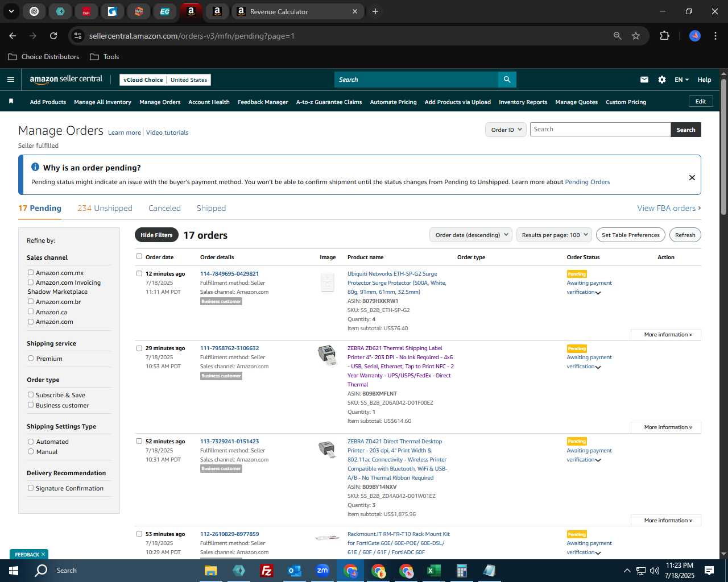Select the Automated shipping settings radio
728x582 pixels.
(31, 442)
